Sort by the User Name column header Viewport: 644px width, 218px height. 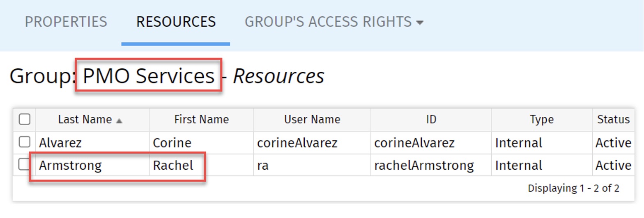312,119
